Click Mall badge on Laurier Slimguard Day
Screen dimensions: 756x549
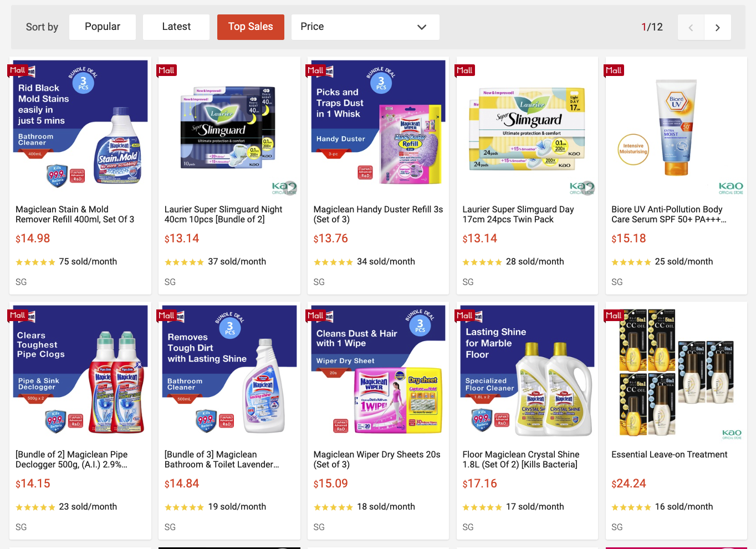point(464,70)
